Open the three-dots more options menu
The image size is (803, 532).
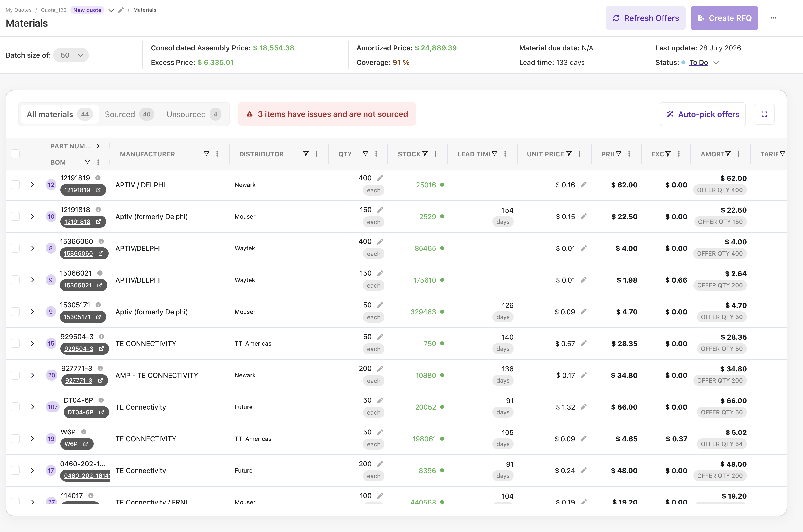(773, 18)
